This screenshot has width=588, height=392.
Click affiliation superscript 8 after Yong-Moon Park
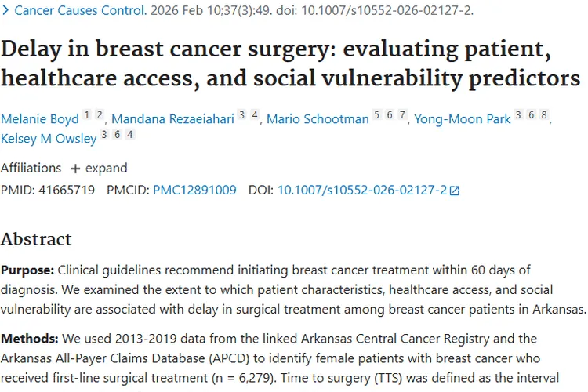[544, 115]
